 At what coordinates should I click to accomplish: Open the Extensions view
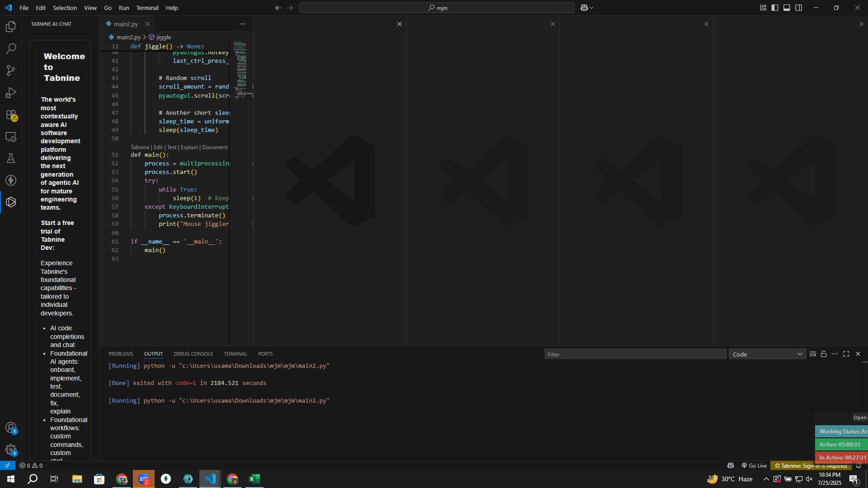[11, 115]
